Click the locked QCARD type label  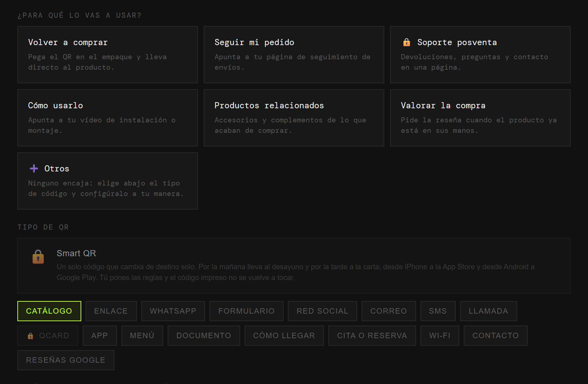tap(54, 336)
